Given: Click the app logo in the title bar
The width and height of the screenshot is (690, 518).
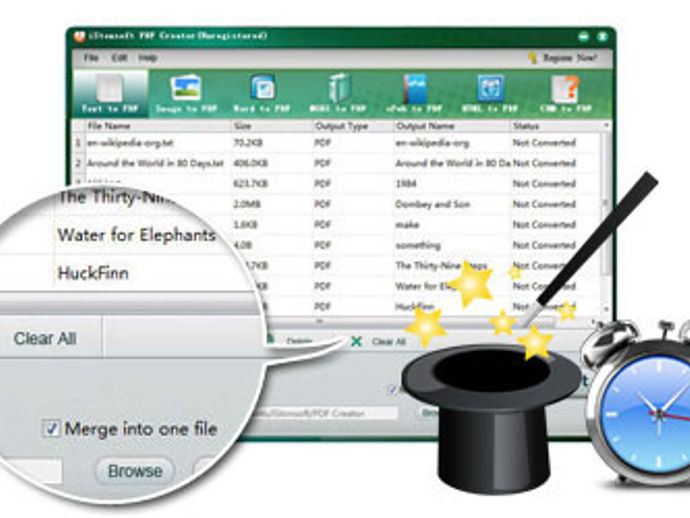Looking at the screenshot, I should 80,36.
